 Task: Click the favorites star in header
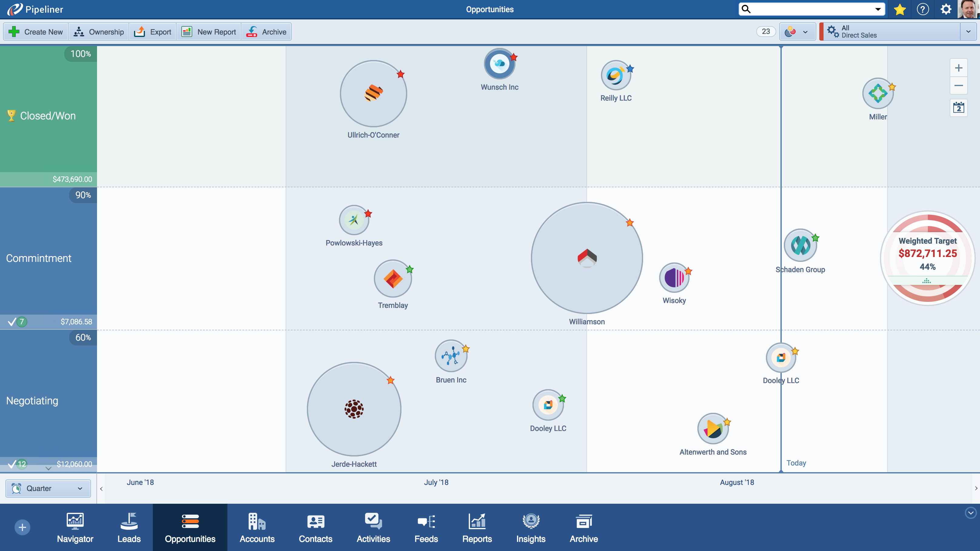899,9
